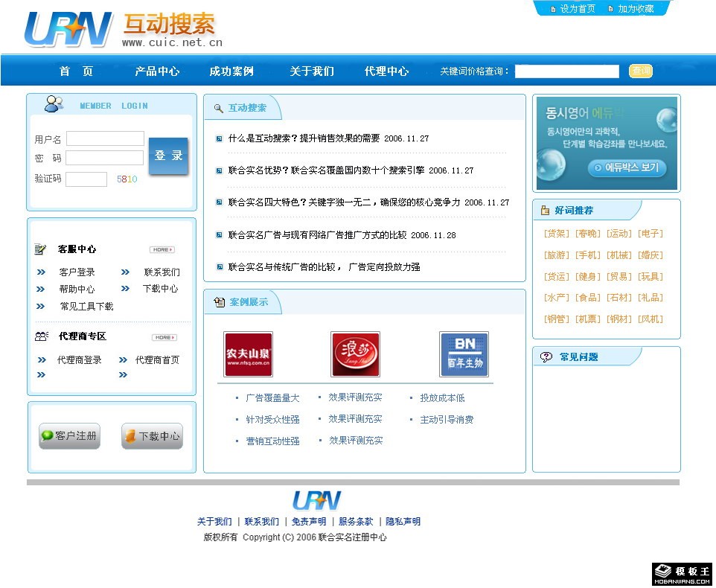The image size is (716, 588).
Task: Click the 客服中心 notepad icon
Action: (x=40, y=249)
